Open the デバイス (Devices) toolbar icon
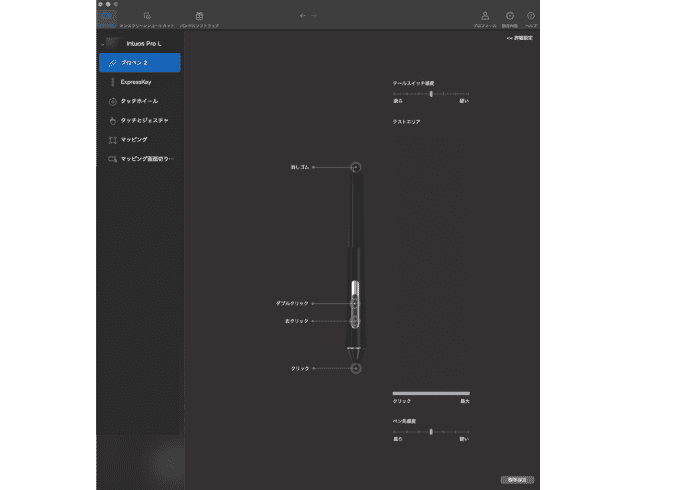The width and height of the screenshot is (690, 490). (x=108, y=17)
